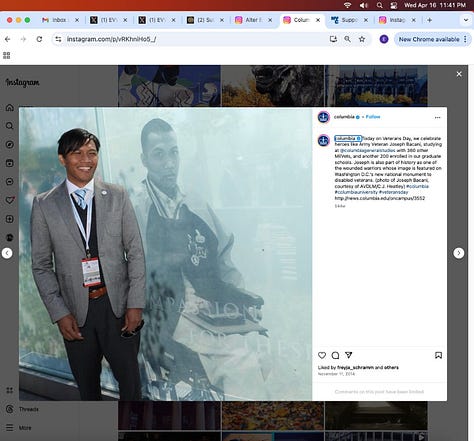Close the Columbia Instagram tab
The width and height of the screenshot is (474, 441).
click(318, 20)
